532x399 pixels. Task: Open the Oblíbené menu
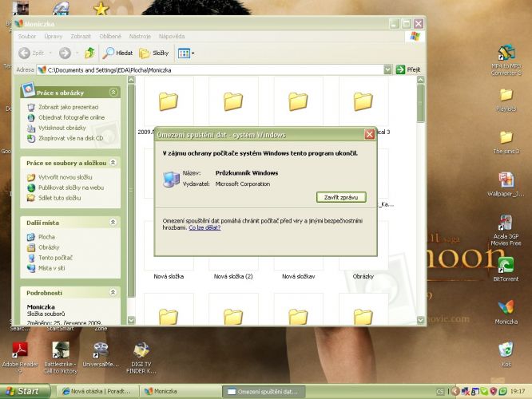tap(110, 36)
